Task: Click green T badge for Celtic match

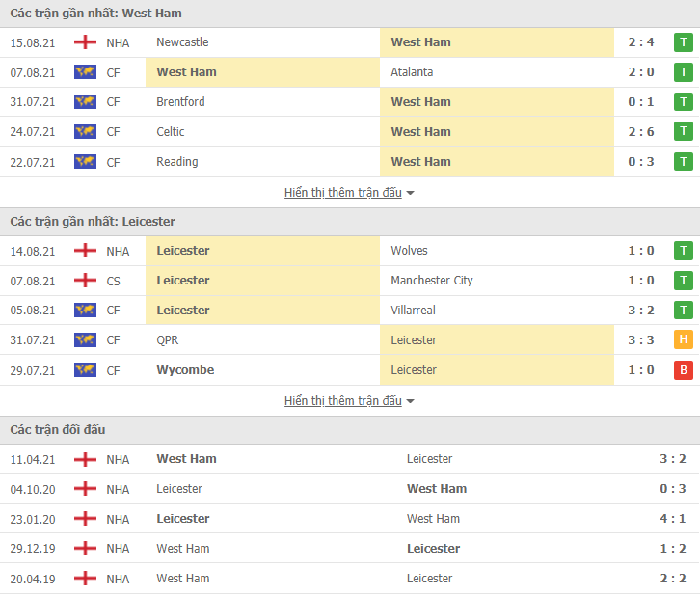Action: (x=683, y=132)
